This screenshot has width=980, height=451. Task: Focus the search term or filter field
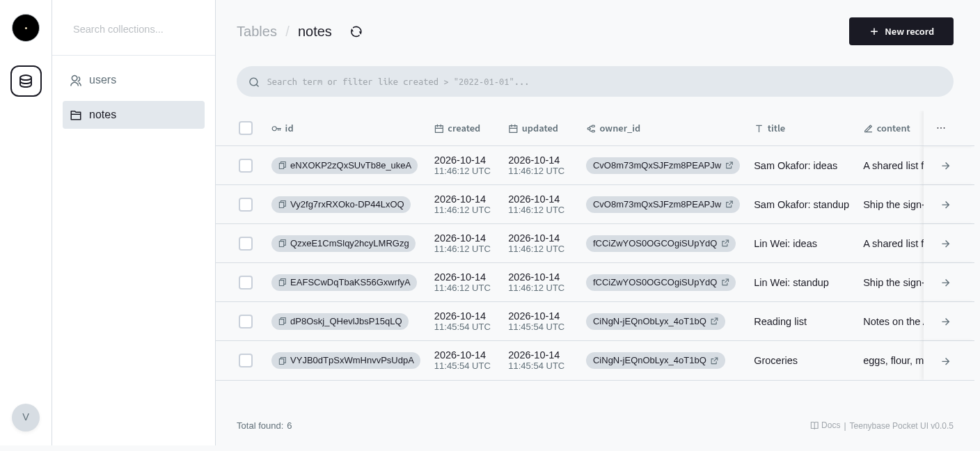click(x=595, y=81)
